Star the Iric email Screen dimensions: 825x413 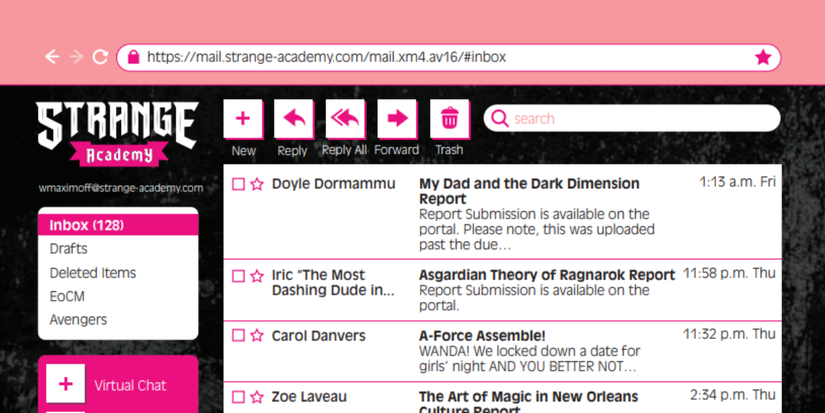click(x=257, y=276)
